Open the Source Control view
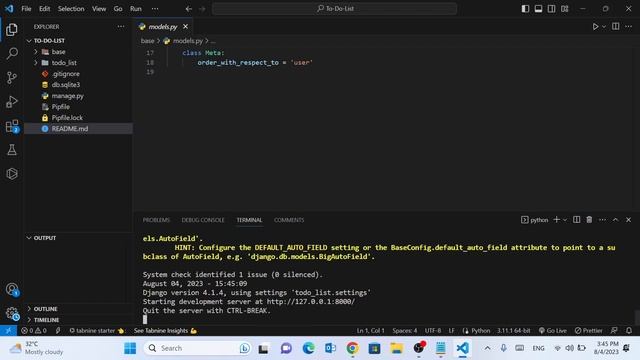 point(12,78)
